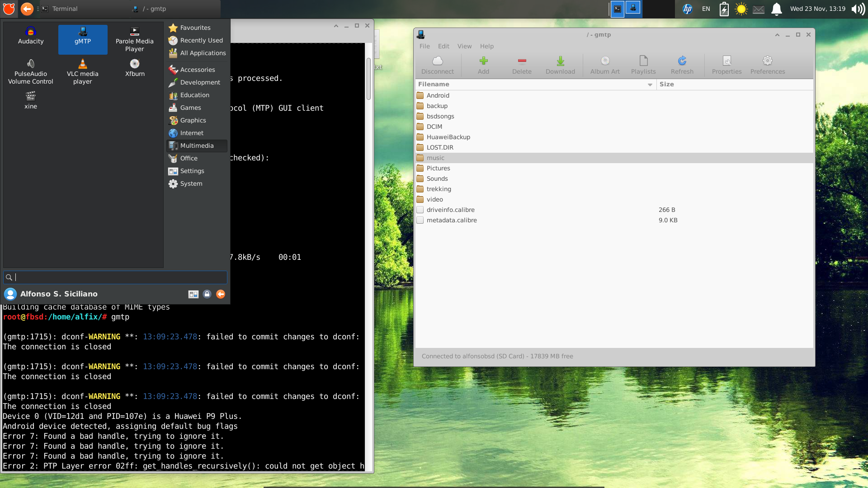Select the metadata.calibre file entry
Screen dimensions: 868x488
[451, 220]
